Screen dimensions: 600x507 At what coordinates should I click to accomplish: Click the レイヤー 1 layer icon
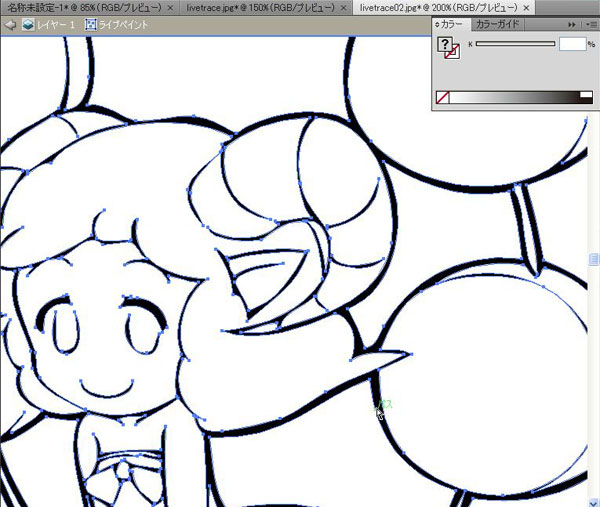[29, 24]
